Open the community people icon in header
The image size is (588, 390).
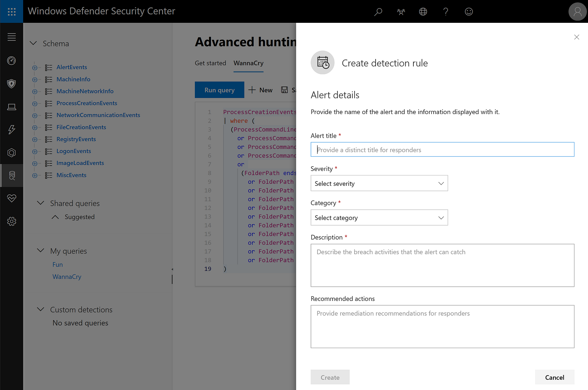pos(401,12)
